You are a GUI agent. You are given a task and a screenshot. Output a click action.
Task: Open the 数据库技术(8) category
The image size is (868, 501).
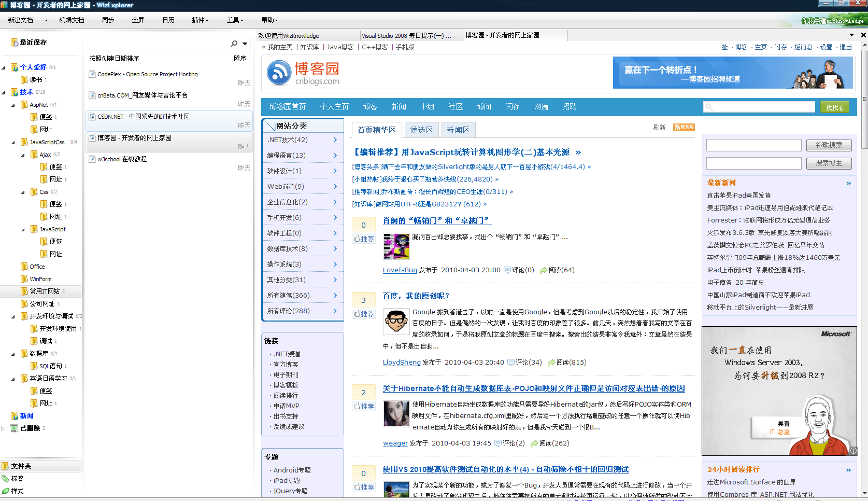303,248
